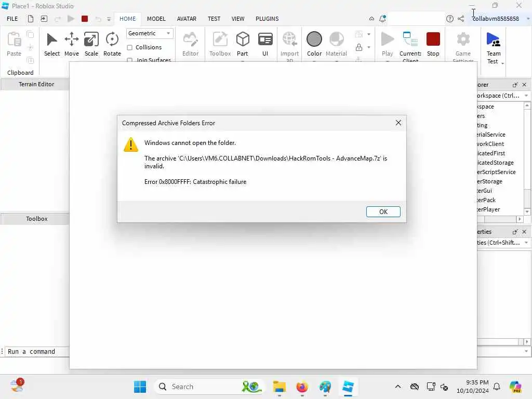532x399 pixels.
Task: Click OK in the error dialog
Action: click(x=383, y=212)
